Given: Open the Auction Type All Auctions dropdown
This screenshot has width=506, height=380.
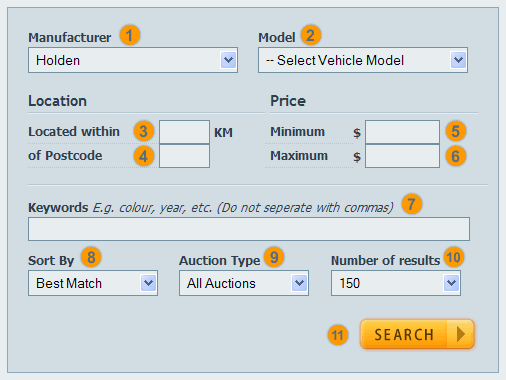Looking at the screenshot, I should 244,283.
